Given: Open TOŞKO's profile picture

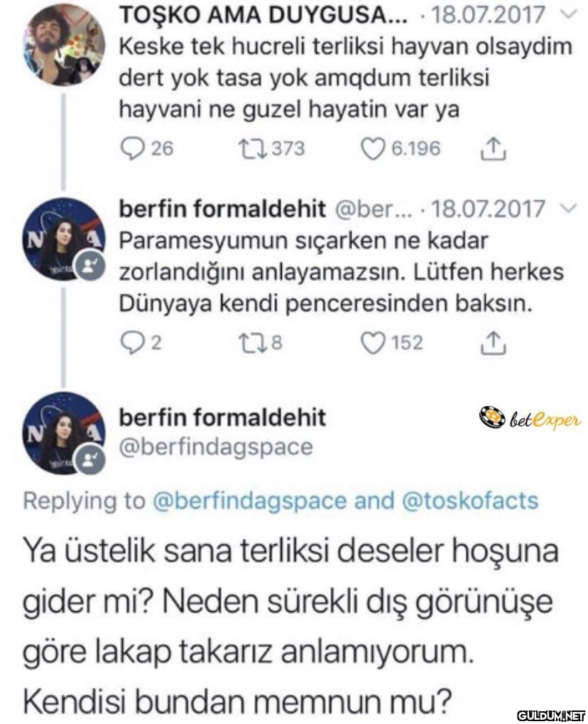Looking at the screenshot, I should click(x=65, y=44).
